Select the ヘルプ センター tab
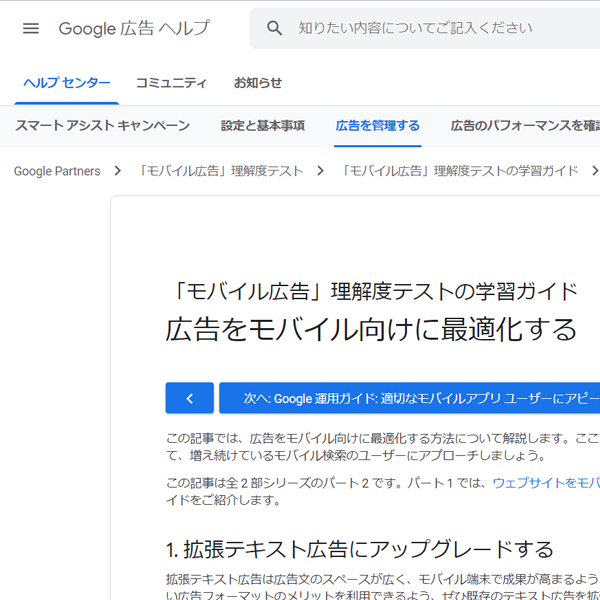The width and height of the screenshot is (600, 600). point(67,83)
